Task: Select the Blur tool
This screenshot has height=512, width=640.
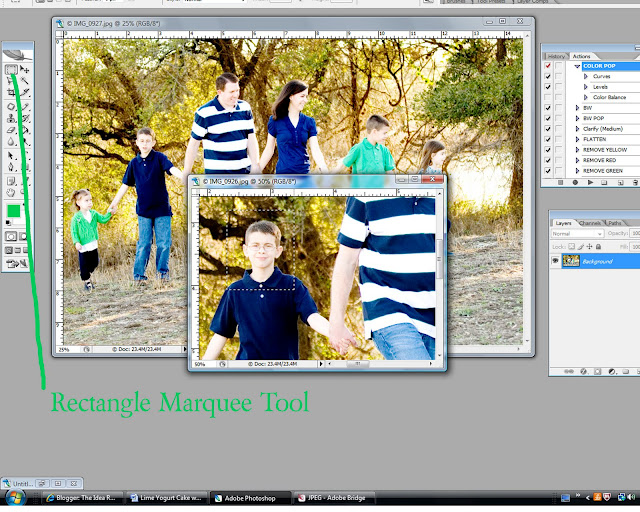Action: 11,142
